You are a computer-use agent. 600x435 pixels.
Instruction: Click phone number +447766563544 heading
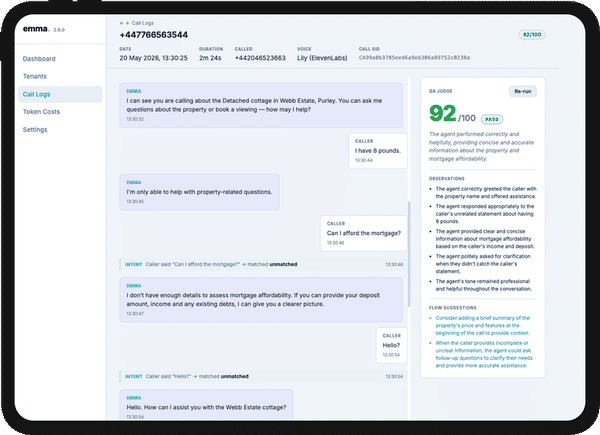click(153, 35)
